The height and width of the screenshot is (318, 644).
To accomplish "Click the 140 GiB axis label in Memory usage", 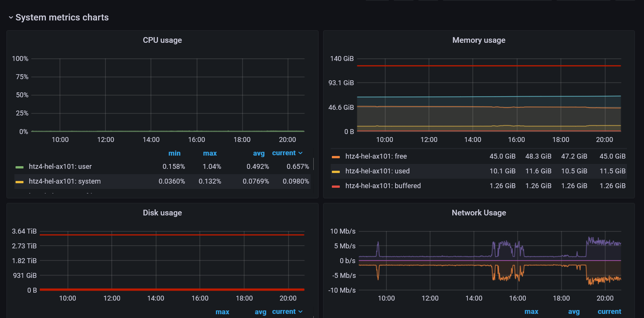I will point(342,59).
